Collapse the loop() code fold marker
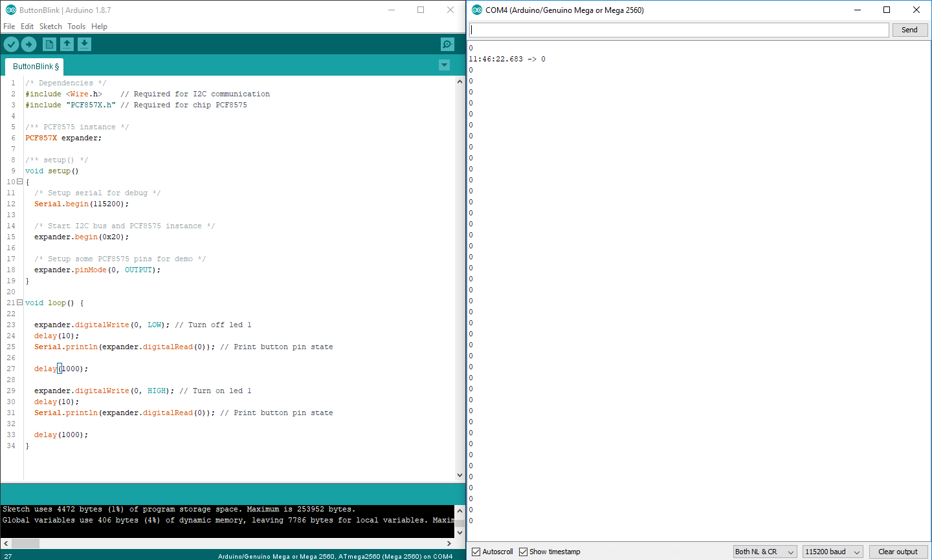The width and height of the screenshot is (932, 560). [19, 303]
